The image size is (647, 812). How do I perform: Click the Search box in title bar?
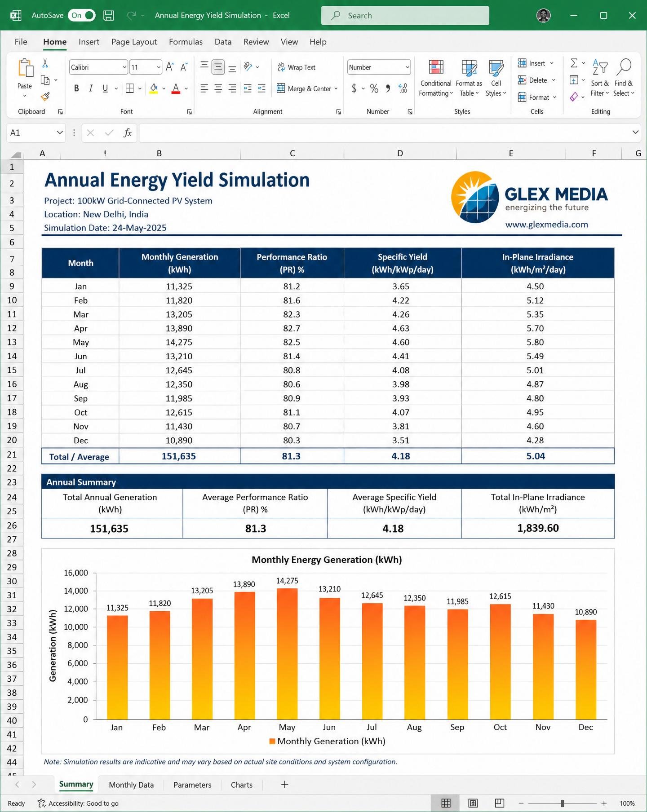click(405, 15)
